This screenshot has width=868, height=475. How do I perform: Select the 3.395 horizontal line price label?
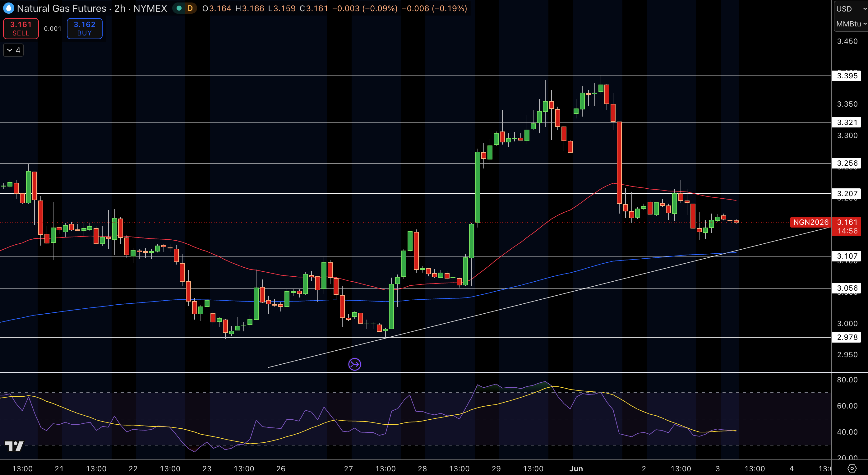(847, 76)
